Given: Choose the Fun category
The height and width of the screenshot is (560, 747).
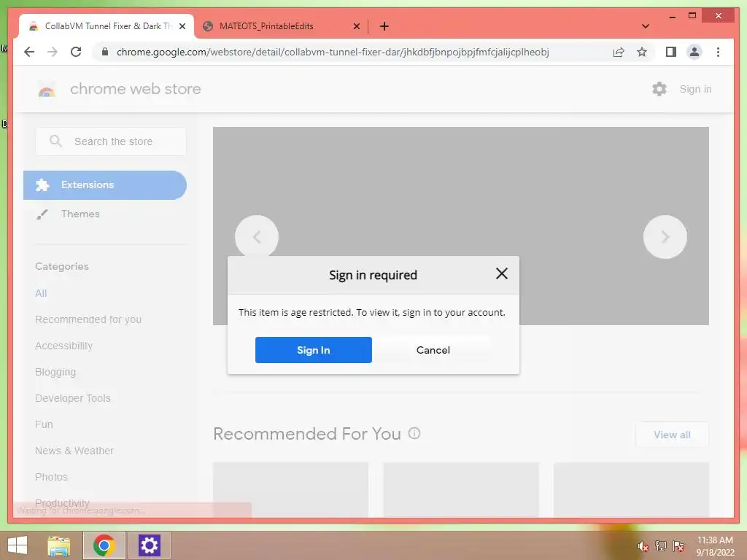Looking at the screenshot, I should (44, 424).
